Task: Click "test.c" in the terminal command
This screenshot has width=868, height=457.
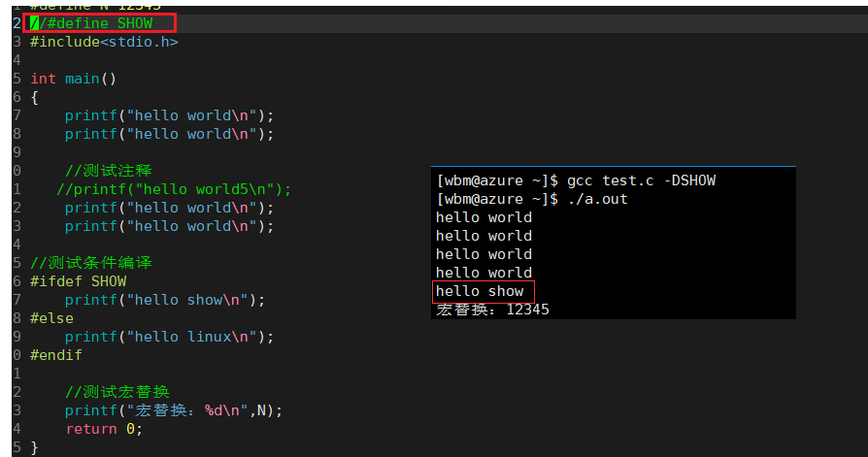Action: 628,180
